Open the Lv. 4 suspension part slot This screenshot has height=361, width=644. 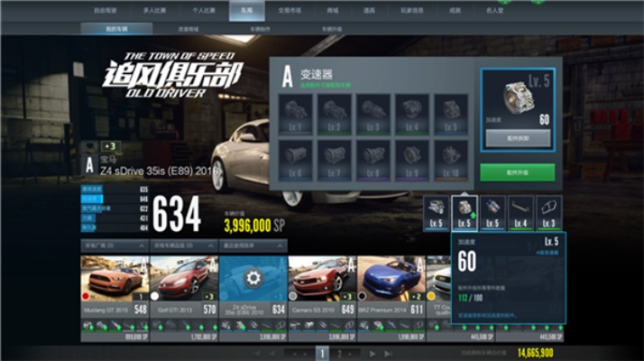coord(520,211)
